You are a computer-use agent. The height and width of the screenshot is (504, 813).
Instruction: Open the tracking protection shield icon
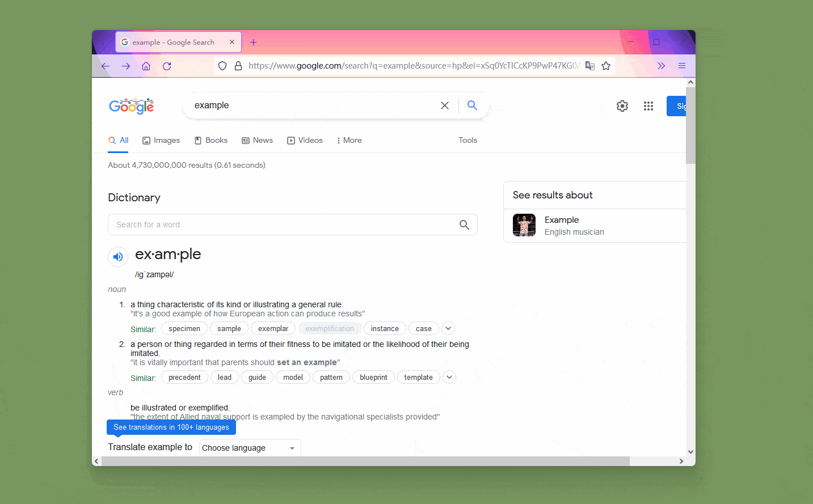222,66
